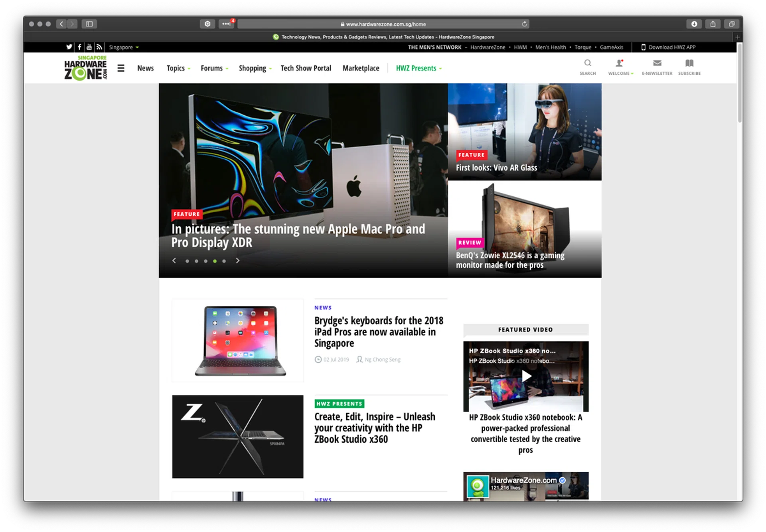This screenshot has height=532, width=766.
Task: Go to next carousel slide arrow
Action: pos(238,261)
